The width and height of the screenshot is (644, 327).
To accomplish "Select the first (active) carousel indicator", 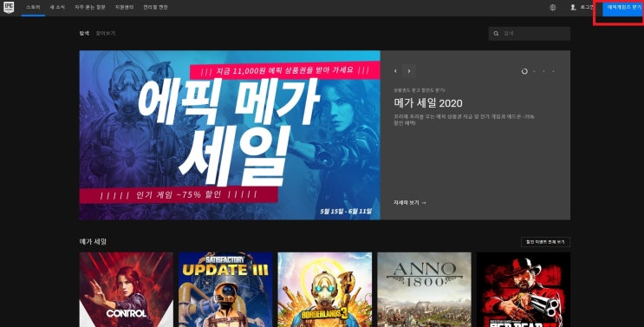I will pos(524,71).
